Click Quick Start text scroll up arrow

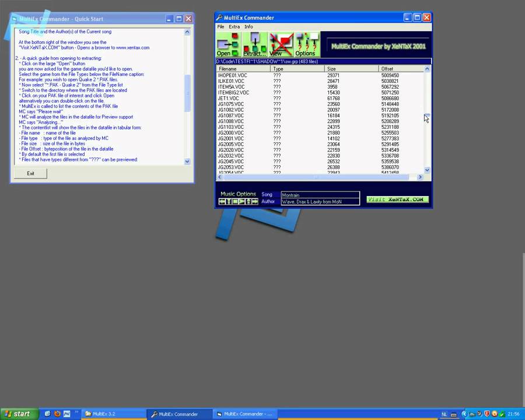click(187, 32)
